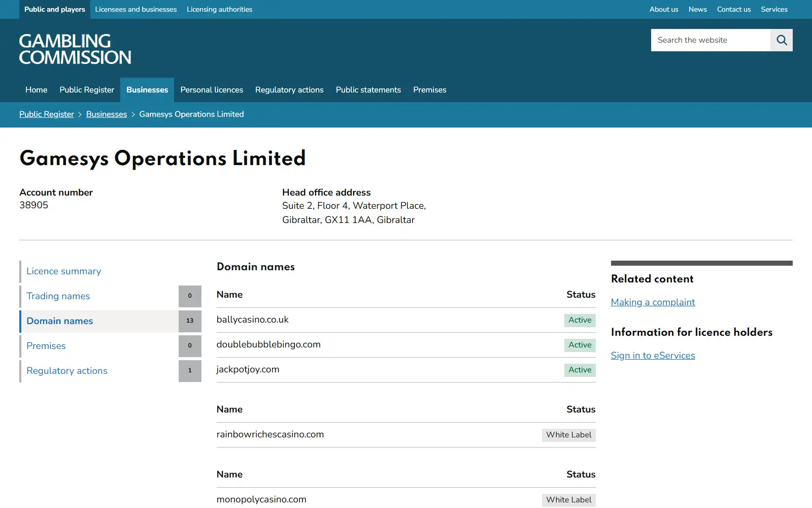This screenshot has height=508, width=812.
Task: Open Making a complaint link
Action: click(x=653, y=302)
